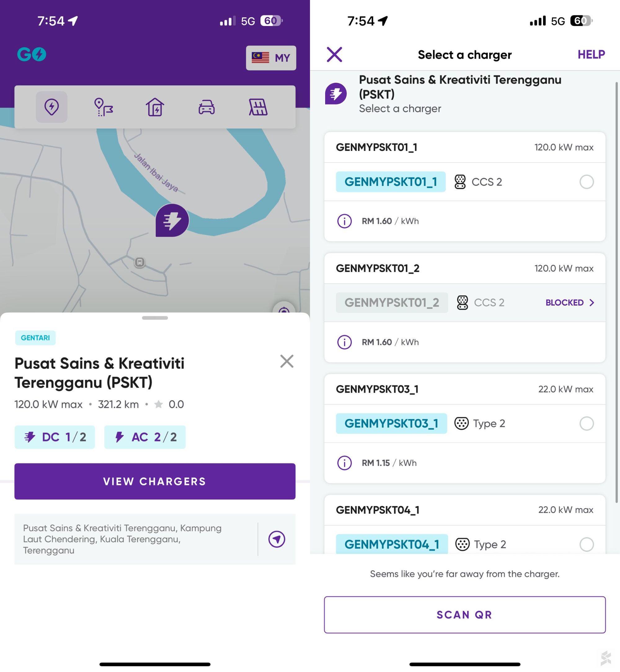Open the route planner icon

pos(103,107)
